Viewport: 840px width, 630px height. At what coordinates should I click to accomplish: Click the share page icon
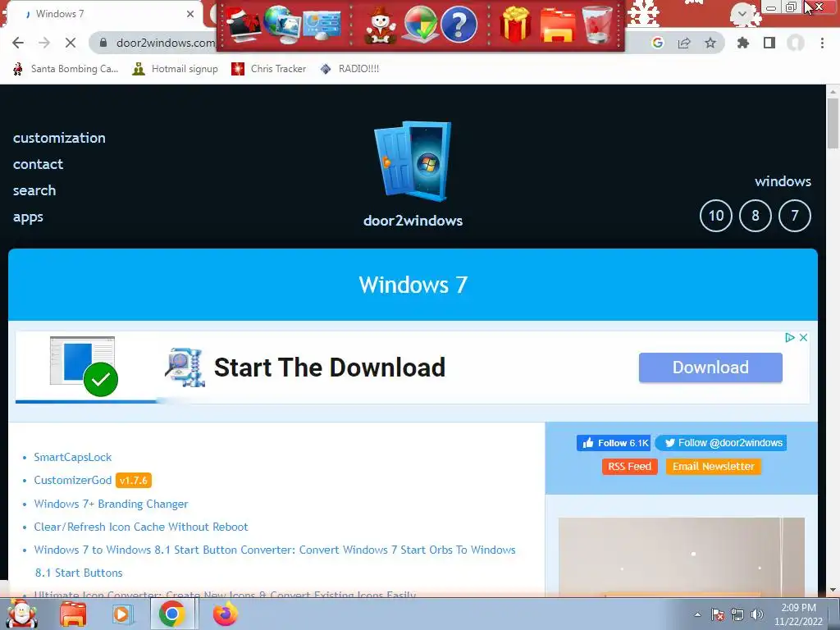coord(684,43)
